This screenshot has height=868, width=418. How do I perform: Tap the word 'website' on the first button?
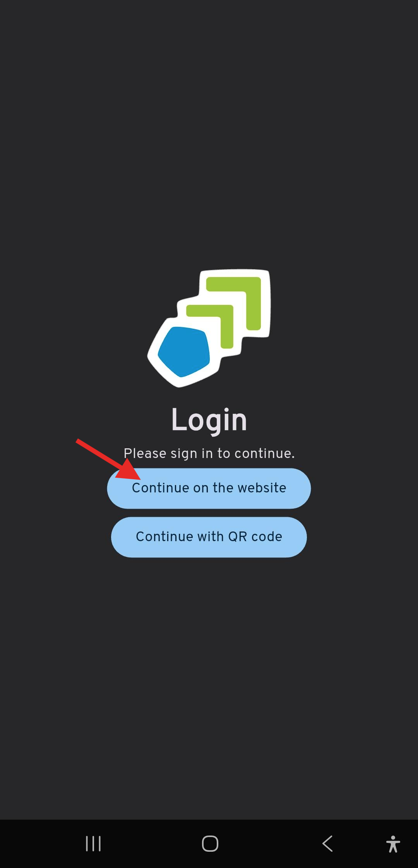tap(262, 488)
